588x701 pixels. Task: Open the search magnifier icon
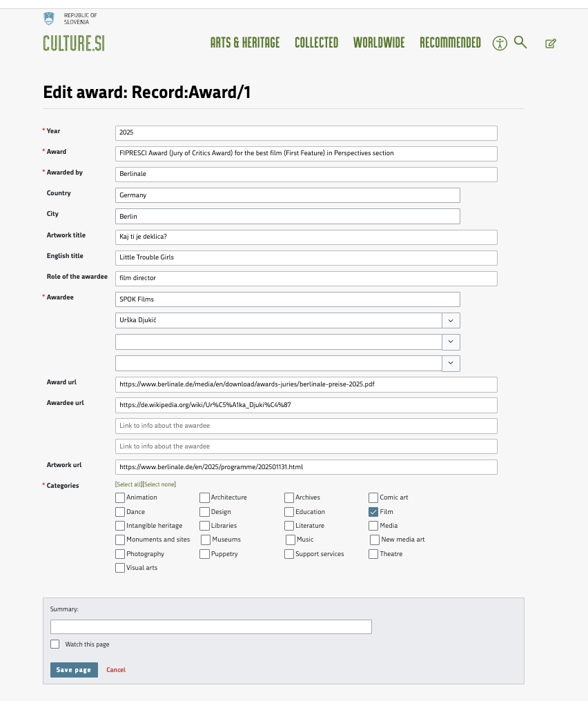tap(520, 43)
